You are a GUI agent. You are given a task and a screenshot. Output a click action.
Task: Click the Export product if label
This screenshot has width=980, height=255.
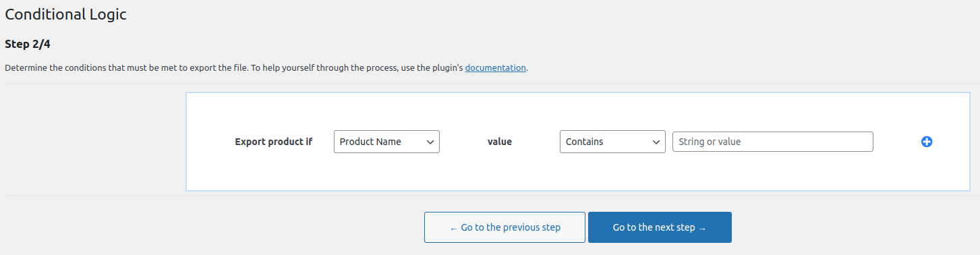point(273,142)
